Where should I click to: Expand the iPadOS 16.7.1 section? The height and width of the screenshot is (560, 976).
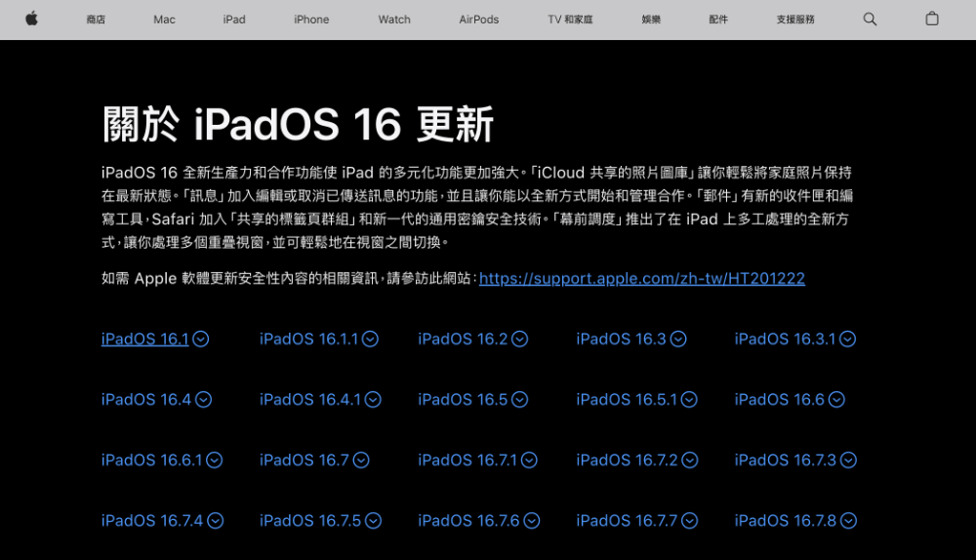coord(477,460)
